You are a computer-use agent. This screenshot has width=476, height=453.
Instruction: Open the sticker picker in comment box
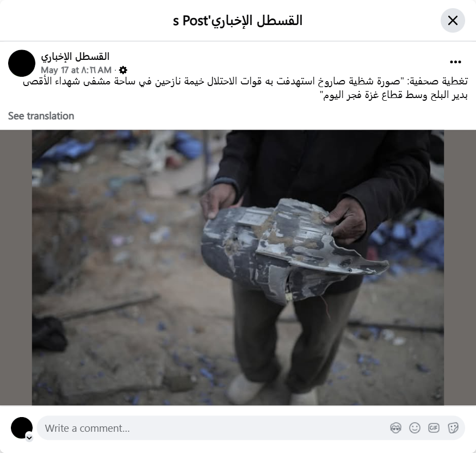click(x=453, y=428)
